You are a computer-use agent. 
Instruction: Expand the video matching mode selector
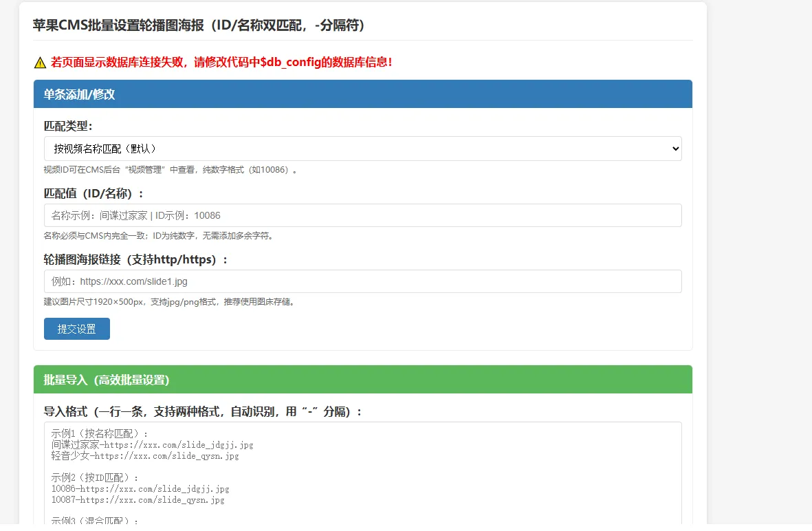pyautogui.click(x=362, y=148)
